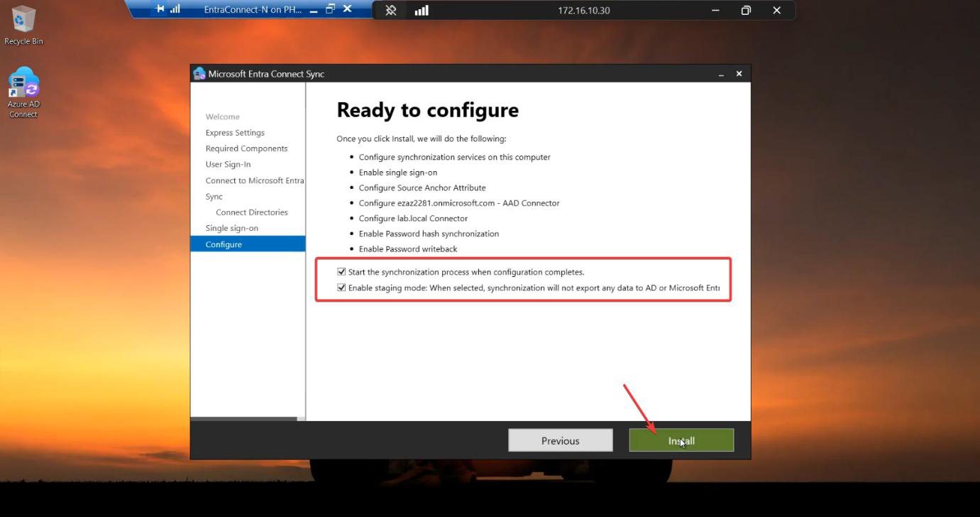Select the Sync step in sidebar
Image resolution: width=980 pixels, height=517 pixels.
click(x=214, y=197)
